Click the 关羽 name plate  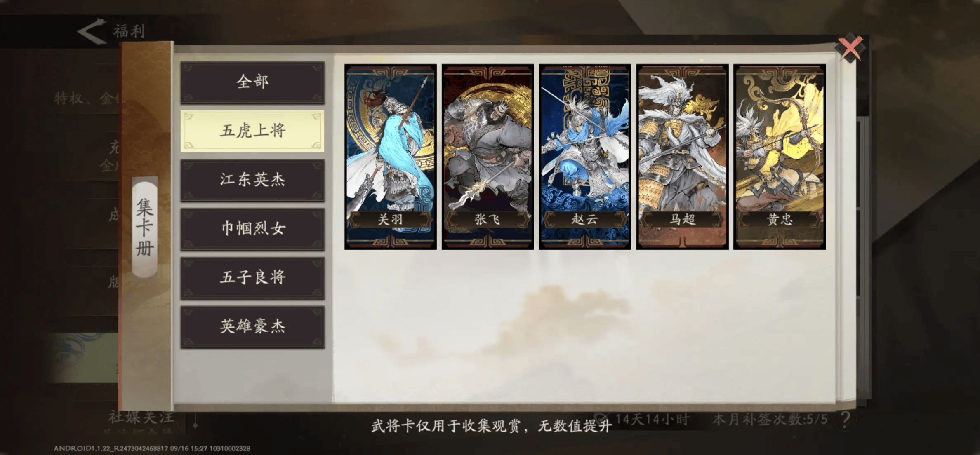coord(391,219)
